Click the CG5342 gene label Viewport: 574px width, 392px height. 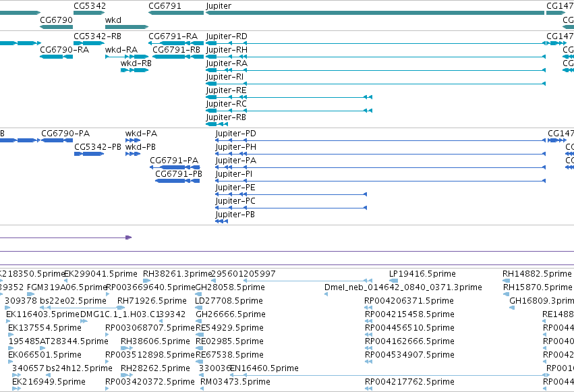pyautogui.click(x=90, y=6)
